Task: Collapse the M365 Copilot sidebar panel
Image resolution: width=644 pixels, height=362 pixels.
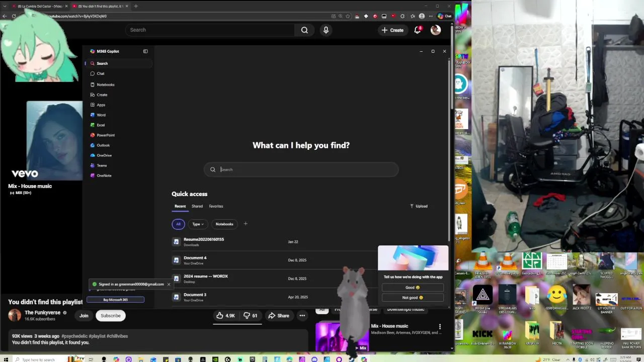Action: [145, 51]
